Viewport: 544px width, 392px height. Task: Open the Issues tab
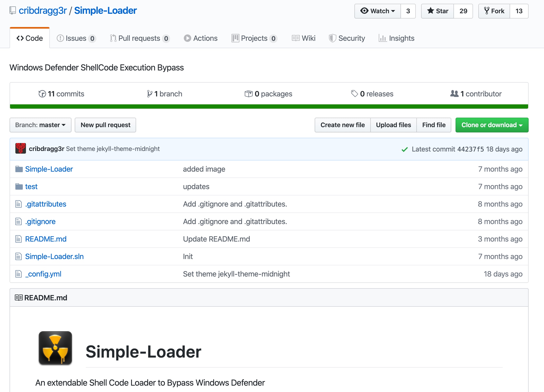(76, 38)
